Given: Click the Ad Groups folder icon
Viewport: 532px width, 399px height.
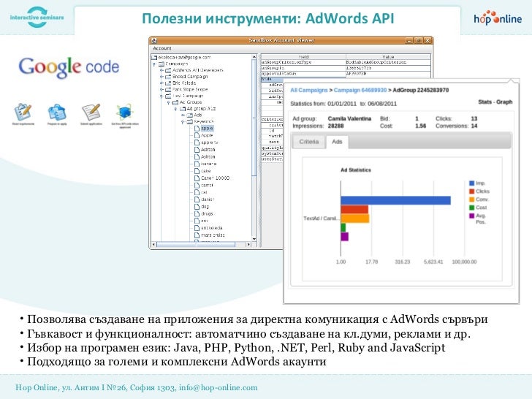Looking at the screenshot, I should [175, 102].
